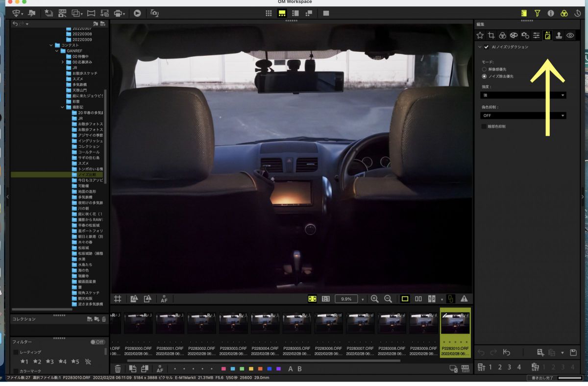
Task: Open the 偽色抑制 dropdown showing OFF
Action: click(x=523, y=116)
